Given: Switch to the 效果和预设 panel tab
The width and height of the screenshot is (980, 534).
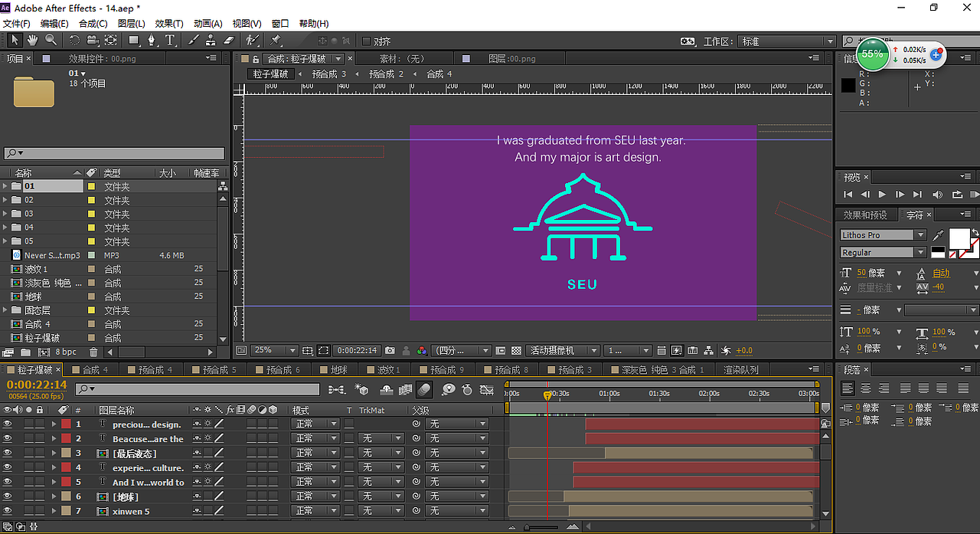Looking at the screenshot, I should coord(865,215).
